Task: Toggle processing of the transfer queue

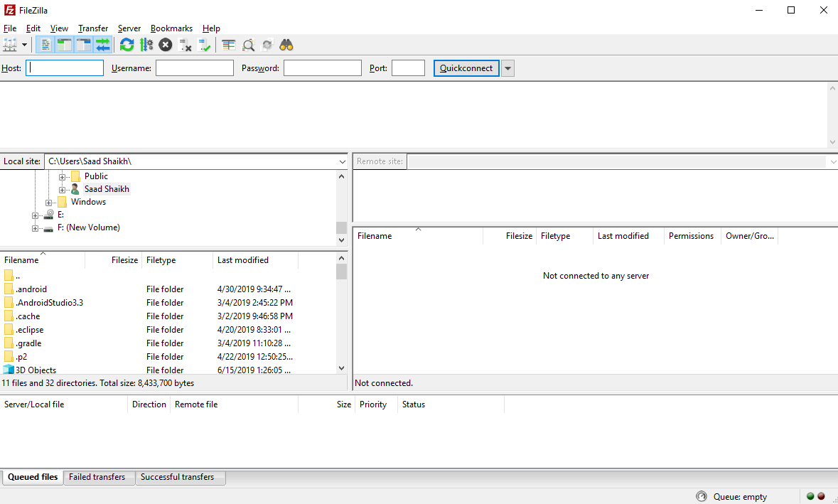Action: click(x=146, y=45)
